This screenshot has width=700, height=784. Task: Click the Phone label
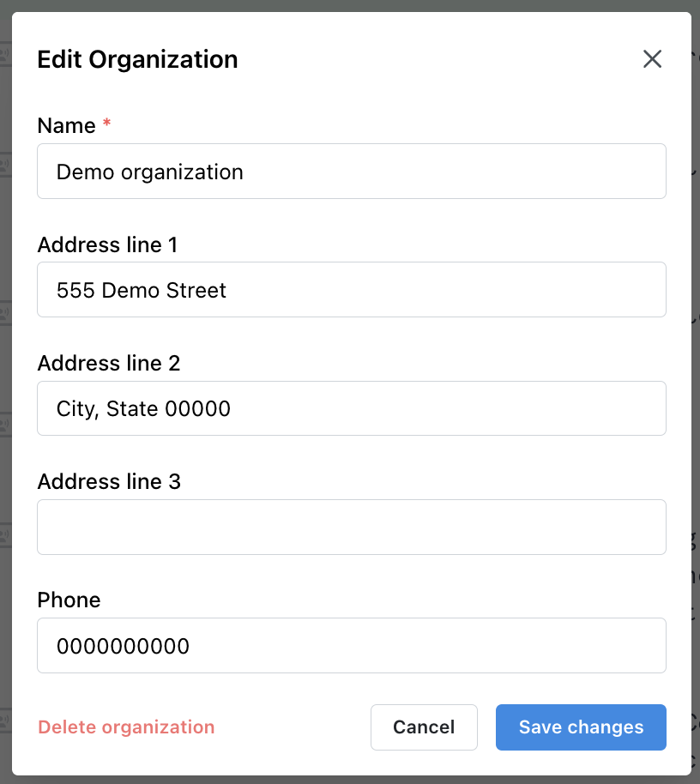pos(69,600)
